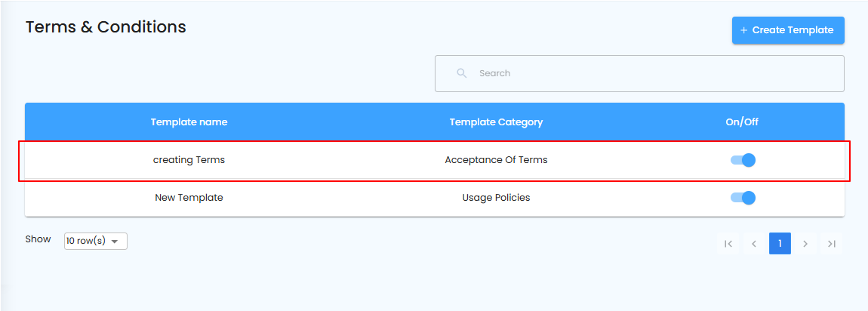The width and height of the screenshot is (868, 311).
Task: Click the Acceptance Of Terms category cell
Action: click(x=496, y=160)
